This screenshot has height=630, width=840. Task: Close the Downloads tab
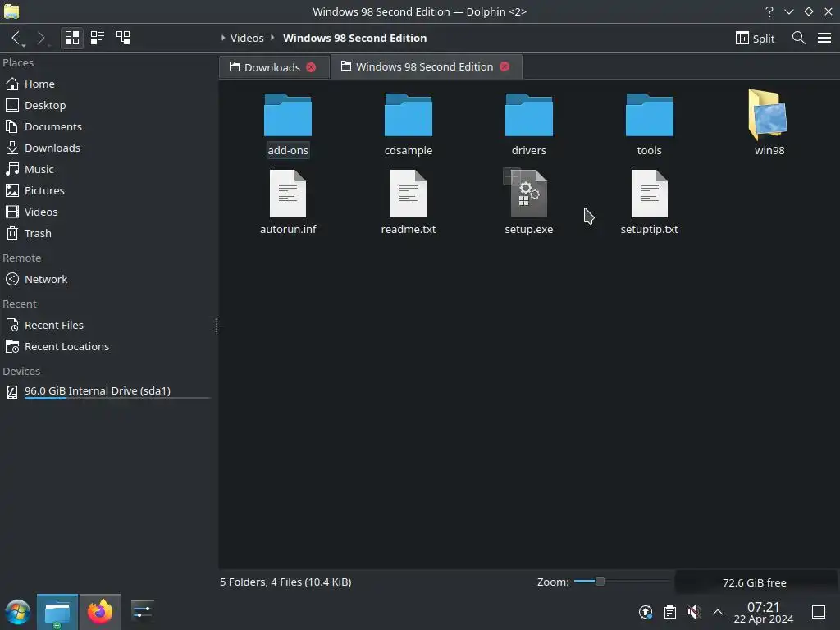(311, 67)
